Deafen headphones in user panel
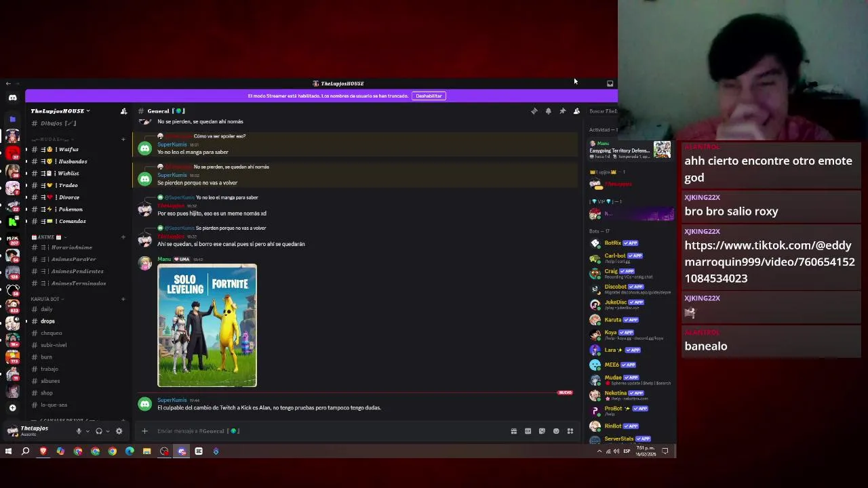The width and height of the screenshot is (868, 488). click(x=99, y=431)
